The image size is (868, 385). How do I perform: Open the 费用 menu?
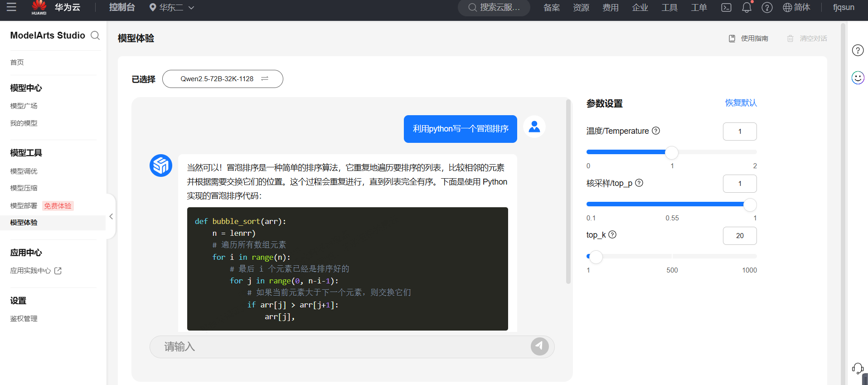point(611,7)
